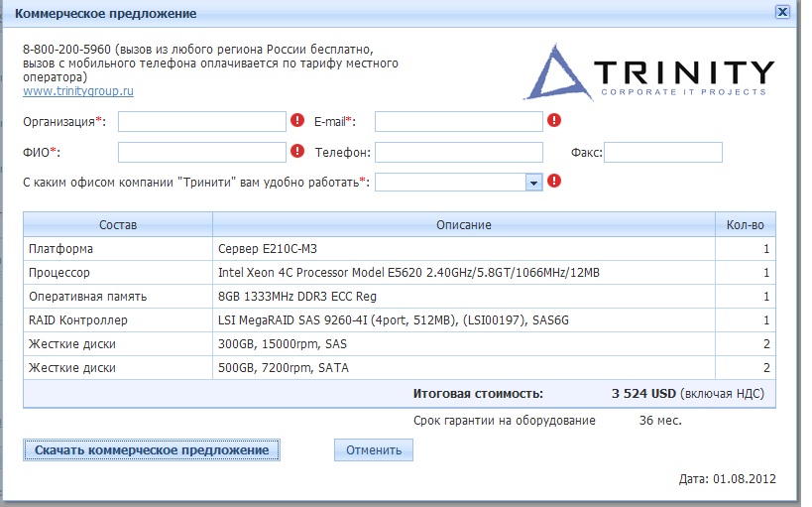Click the error icon next to Организация field
This screenshot has height=507, width=812.
click(x=297, y=121)
